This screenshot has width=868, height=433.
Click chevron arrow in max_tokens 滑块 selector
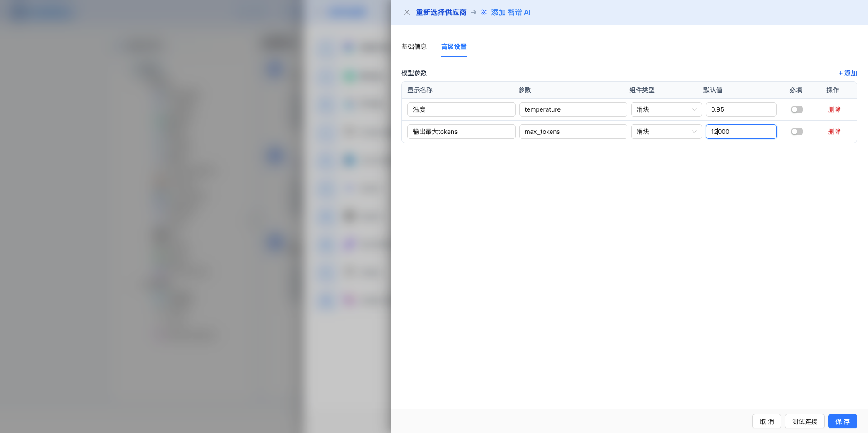[x=694, y=132]
